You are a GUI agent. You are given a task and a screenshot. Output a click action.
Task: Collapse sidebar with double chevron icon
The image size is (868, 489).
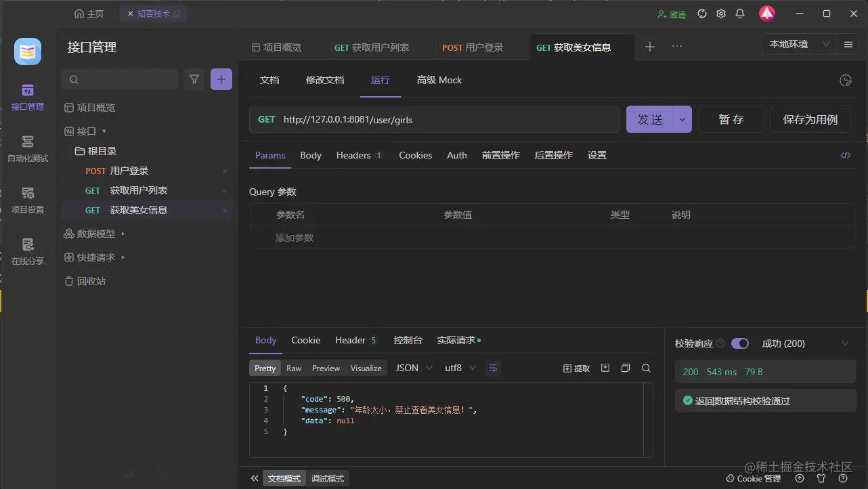point(255,478)
